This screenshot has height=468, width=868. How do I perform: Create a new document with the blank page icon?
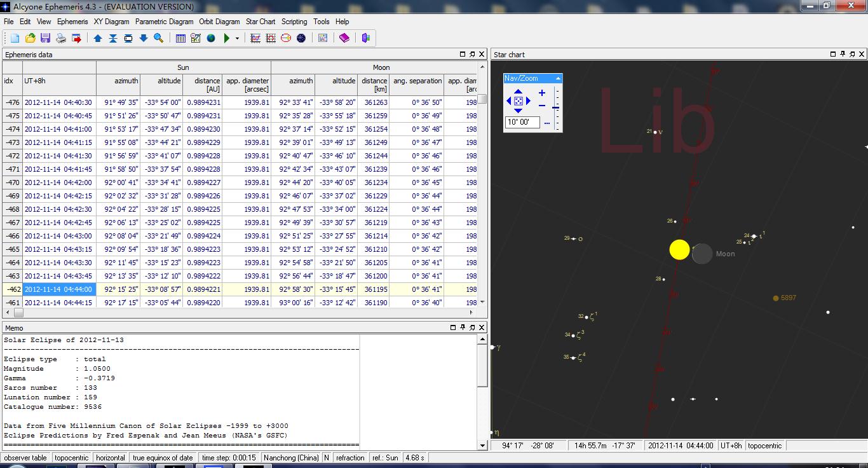pyautogui.click(x=15, y=38)
